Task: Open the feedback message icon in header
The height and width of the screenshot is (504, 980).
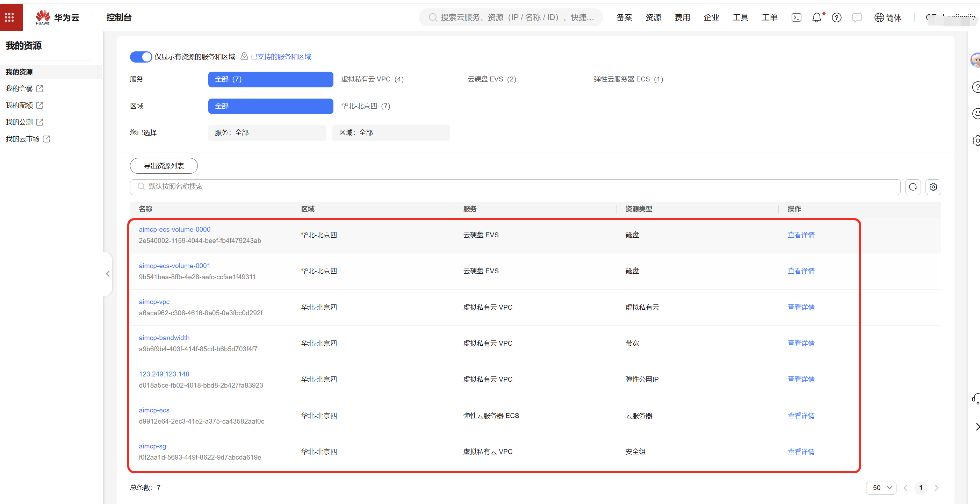Action: (857, 17)
